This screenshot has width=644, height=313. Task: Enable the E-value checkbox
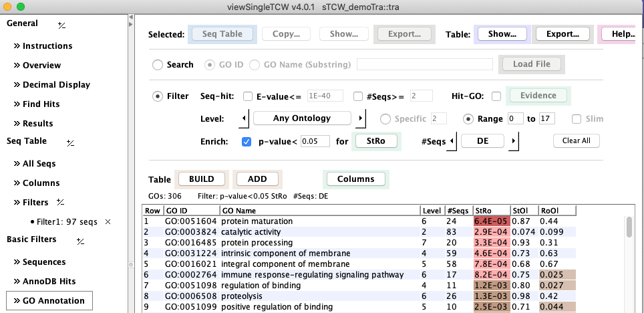[x=248, y=96]
